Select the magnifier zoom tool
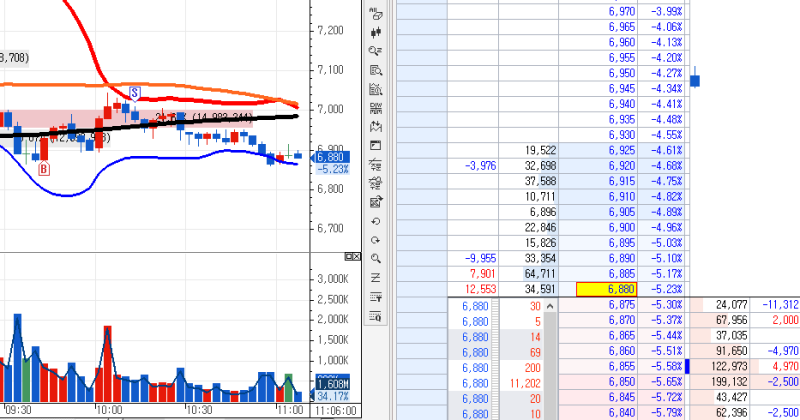 [376, 259]
